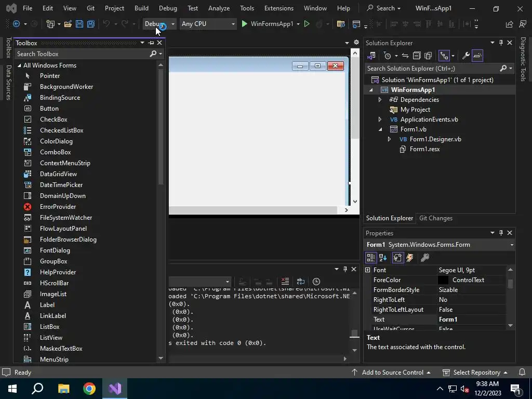Expand the Font property
This screenshot has height=399, width=532.
coord(367,270)
